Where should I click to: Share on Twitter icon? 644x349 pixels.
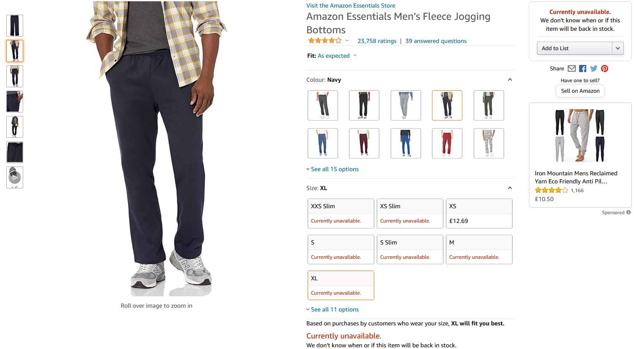593,69
